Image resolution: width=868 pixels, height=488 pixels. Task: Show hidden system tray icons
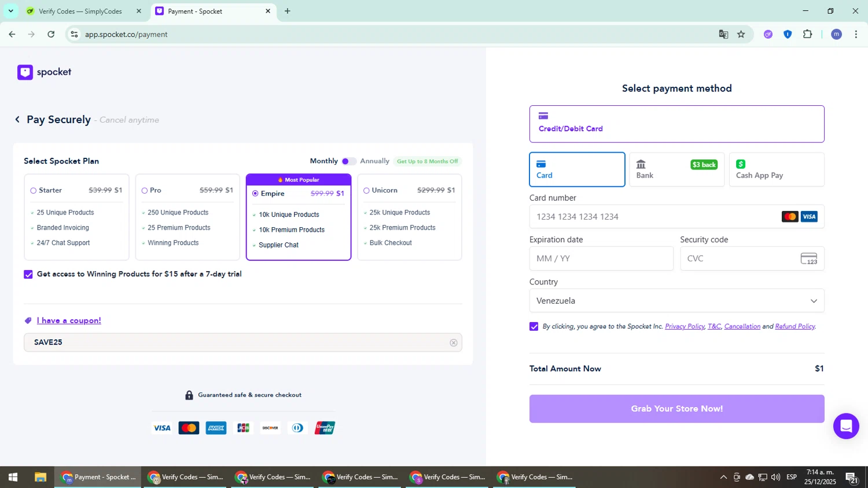(723, 477)
